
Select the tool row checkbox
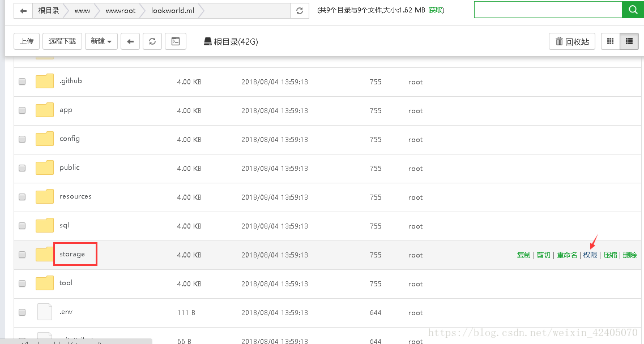pyautogui.click(x=22, y=283)
